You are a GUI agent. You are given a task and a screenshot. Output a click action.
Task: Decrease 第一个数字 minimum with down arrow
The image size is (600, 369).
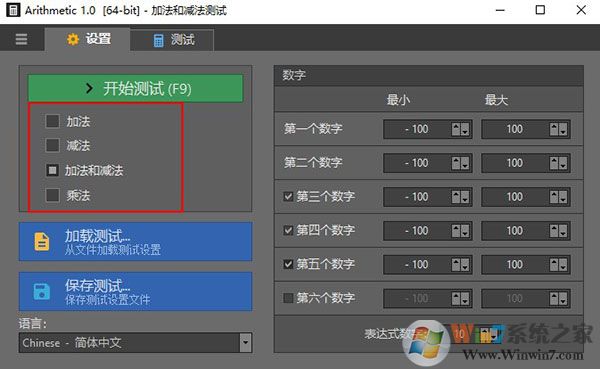click(465, 129)
